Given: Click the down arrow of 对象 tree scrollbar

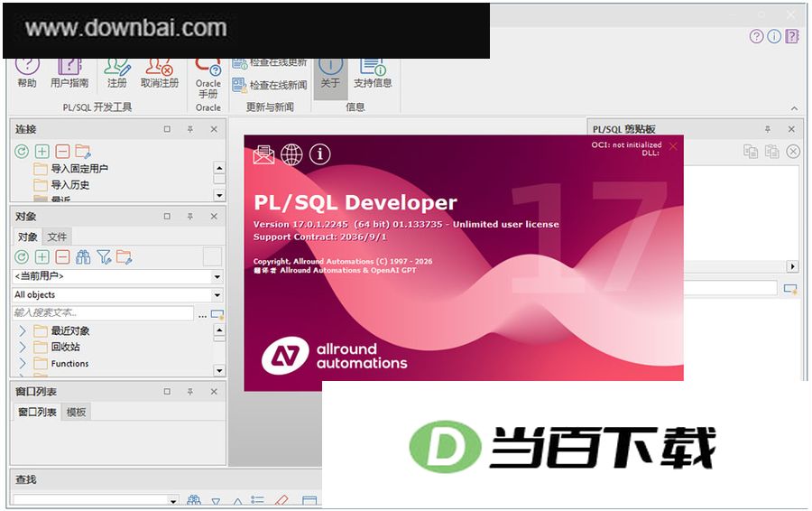Looking at the screenshot, I should pos(219,370).
